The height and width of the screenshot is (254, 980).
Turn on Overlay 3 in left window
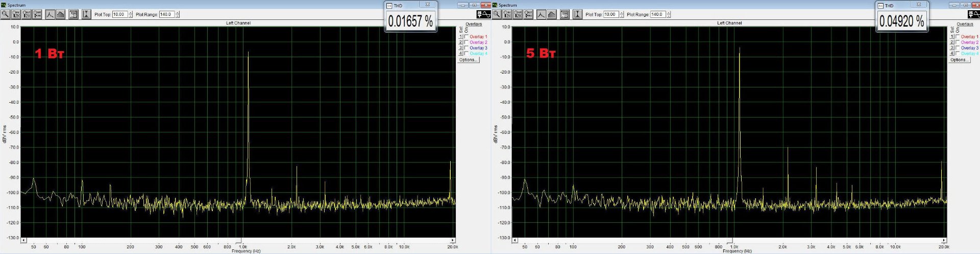466,48
